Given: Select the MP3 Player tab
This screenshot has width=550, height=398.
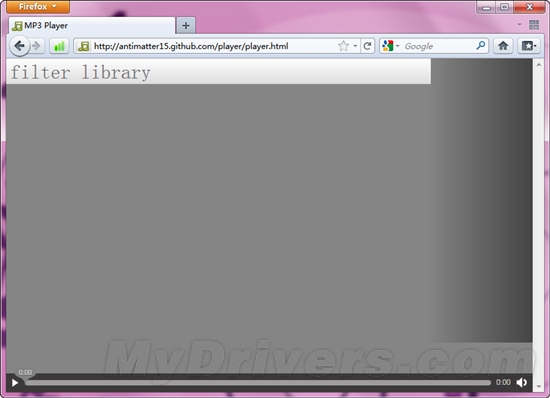Looking at the screenshot, I should pyautogui.click(x=91, y=26).
